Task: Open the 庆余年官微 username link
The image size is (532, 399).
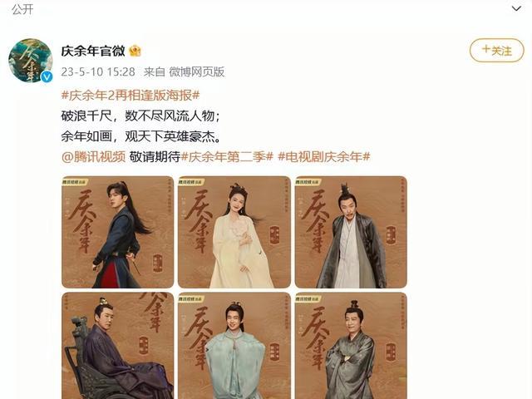Action: pyautogui.click(x=93, y=51)
